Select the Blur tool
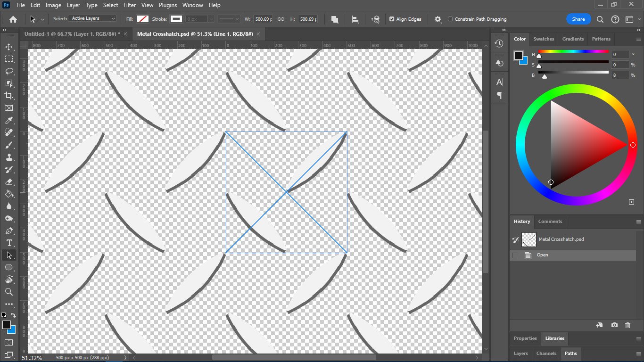 (8, 206)
